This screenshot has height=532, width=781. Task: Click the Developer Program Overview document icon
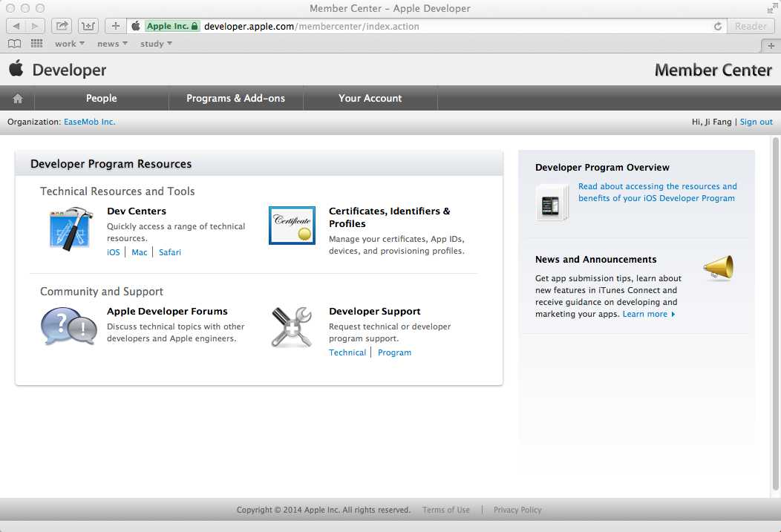click(552, 203)
